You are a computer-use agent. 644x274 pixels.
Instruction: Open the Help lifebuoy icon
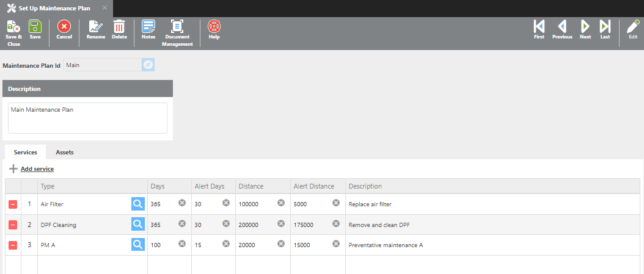tap(214, 27)
